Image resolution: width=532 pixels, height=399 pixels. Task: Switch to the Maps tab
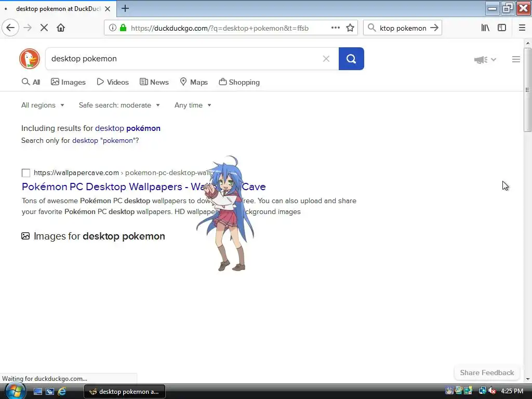coord(194,82)
